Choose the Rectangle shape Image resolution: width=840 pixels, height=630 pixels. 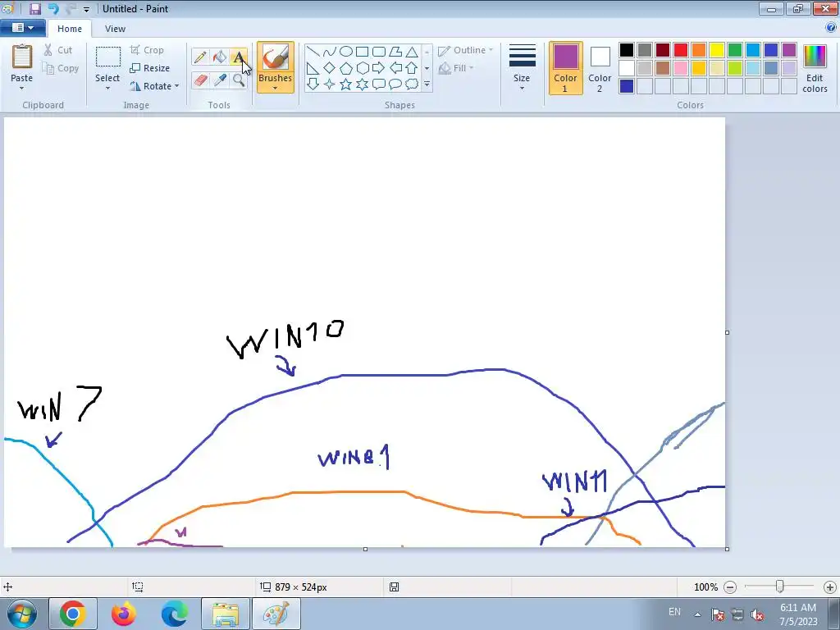[x=362, y=52]
